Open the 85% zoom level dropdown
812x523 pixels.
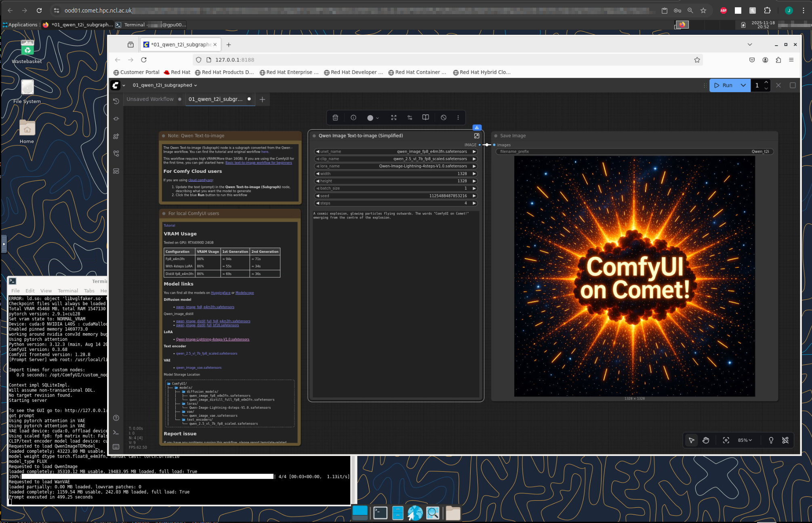click(745, 440)
